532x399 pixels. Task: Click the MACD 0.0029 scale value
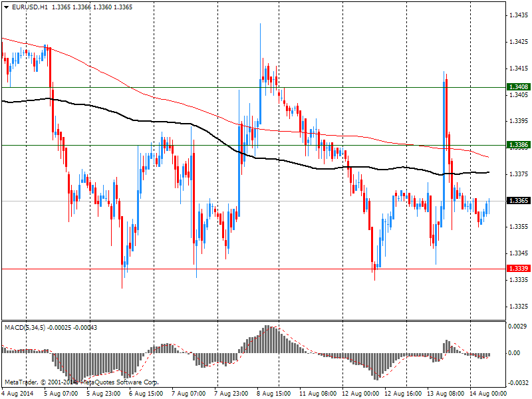coord(517,327)
